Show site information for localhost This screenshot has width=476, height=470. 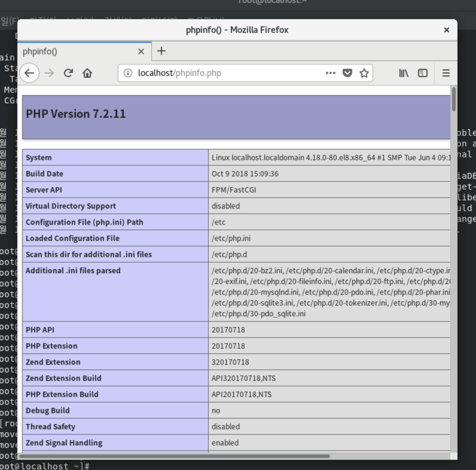click(x=128, y=73)
